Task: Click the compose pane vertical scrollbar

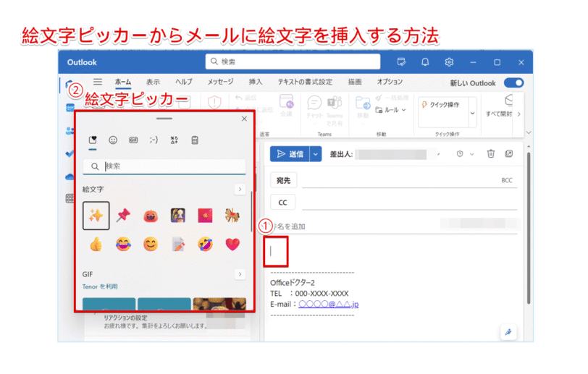Action: coord(529,229)
